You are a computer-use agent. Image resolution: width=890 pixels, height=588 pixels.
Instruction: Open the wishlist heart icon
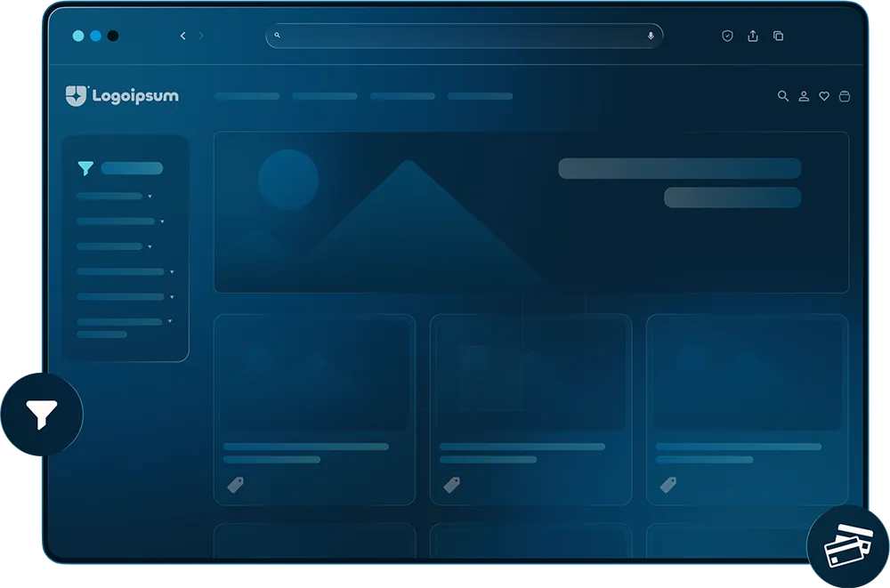click(x=824, y=96)
